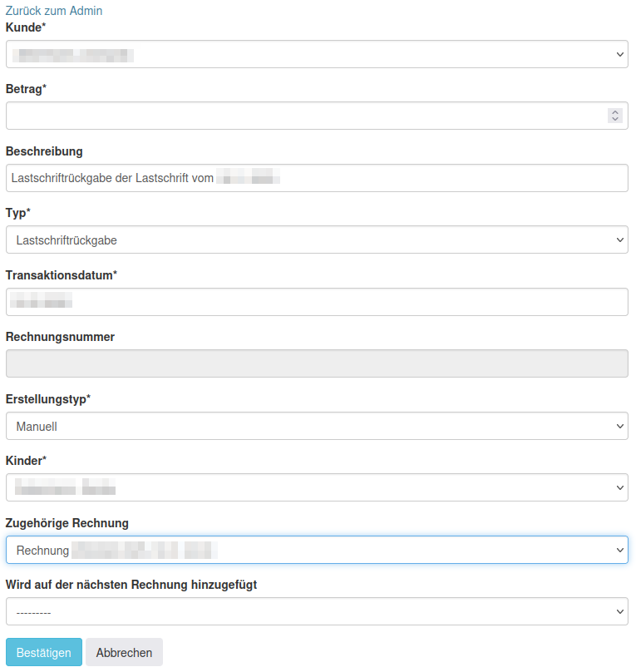Open the Zugehörige Rechnung dropdown

(316, 550)
